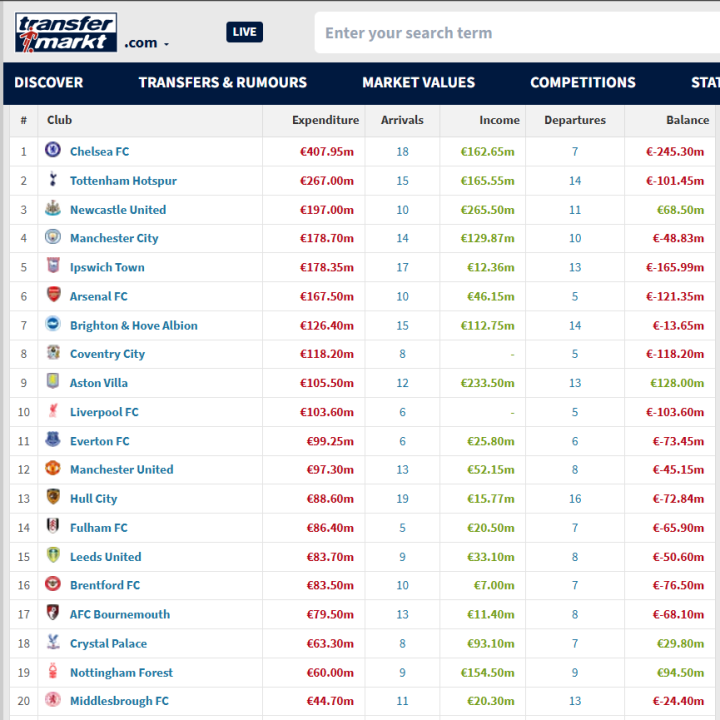The image size is (720, 720).
Task: Open the Leeds United club link
Action: click(106, 557)
